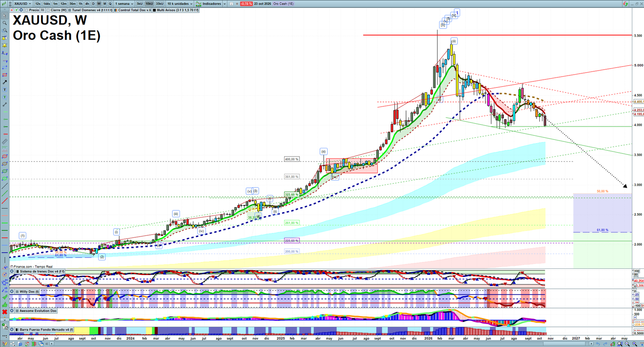Select the ruler measure tool

point(4,141)
